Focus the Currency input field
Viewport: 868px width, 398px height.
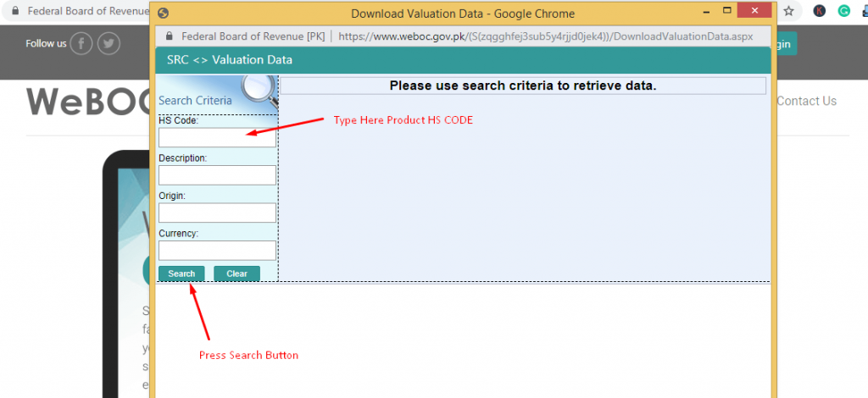[x=217, y=251]
